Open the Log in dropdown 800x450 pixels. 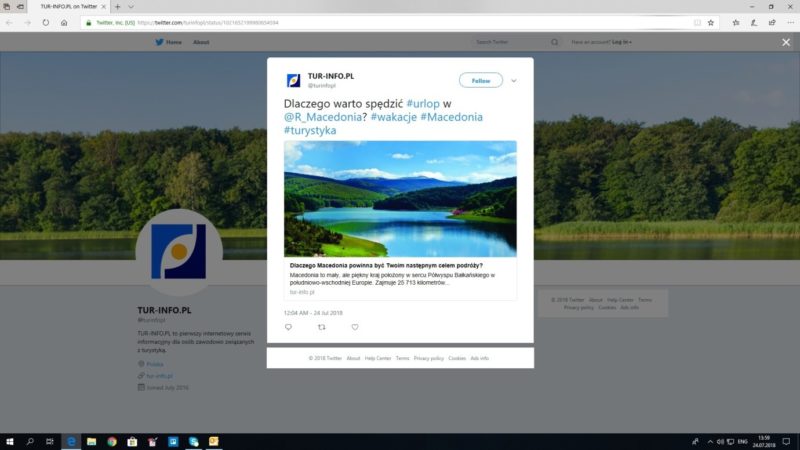point(622,42)
